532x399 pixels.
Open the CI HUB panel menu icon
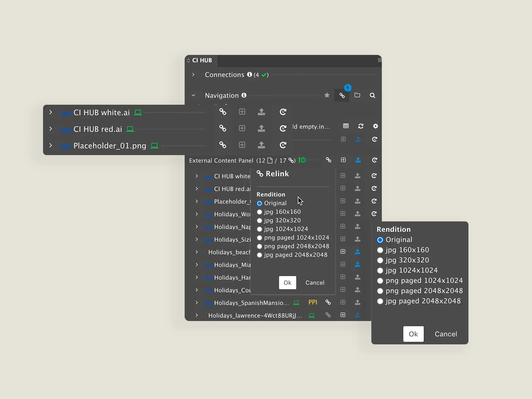pos(379,60)
